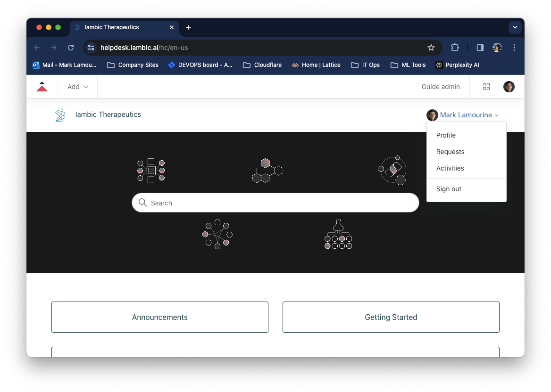Open the DEVOPS board bookmark

tap(200, 65)
